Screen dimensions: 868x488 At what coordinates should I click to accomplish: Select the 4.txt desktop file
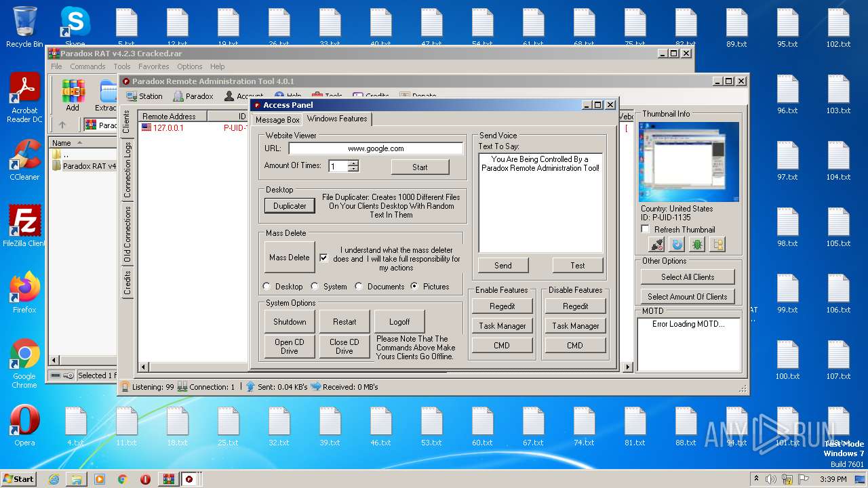[75, 427]
